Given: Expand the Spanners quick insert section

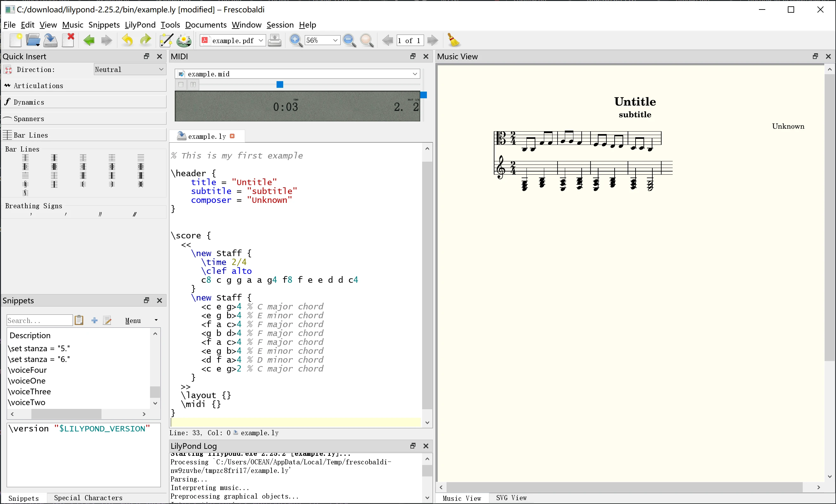Looking at the screenshot, I should click(x=29, y=118).
